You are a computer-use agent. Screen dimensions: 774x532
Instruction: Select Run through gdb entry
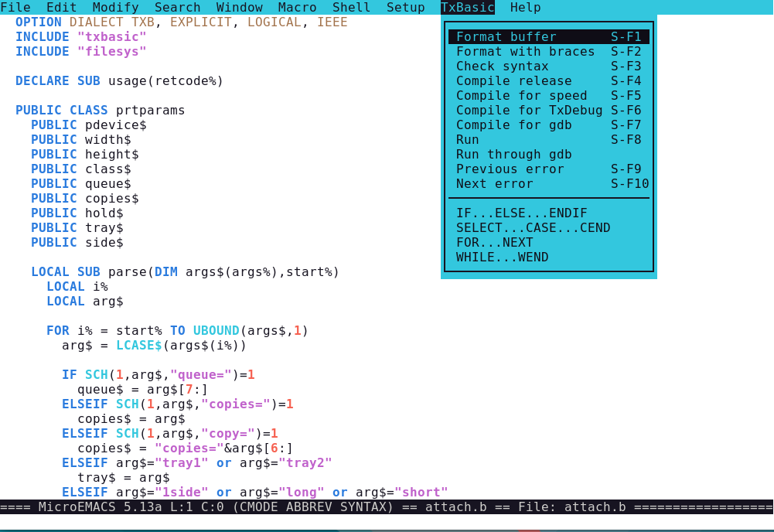[548, 155]
